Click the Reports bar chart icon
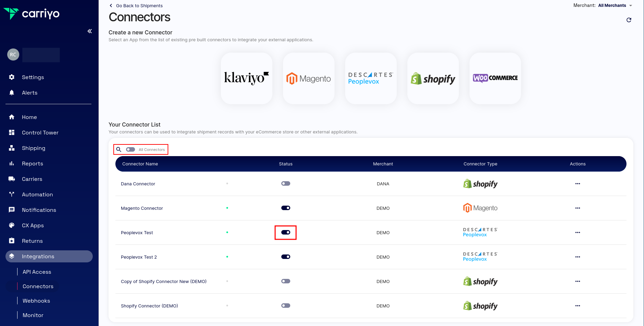Viewport: 644px width, 326px height. pos(12,163)
